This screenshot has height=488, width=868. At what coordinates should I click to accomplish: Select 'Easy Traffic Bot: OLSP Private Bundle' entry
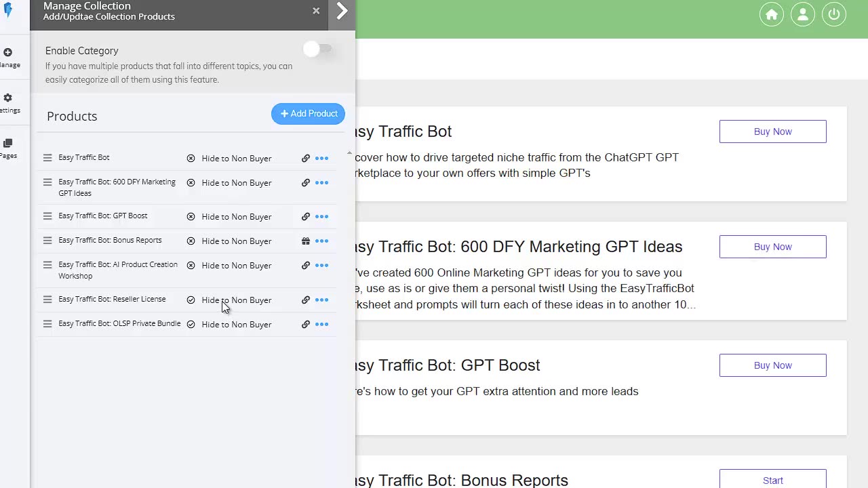(x=119, y=323)
